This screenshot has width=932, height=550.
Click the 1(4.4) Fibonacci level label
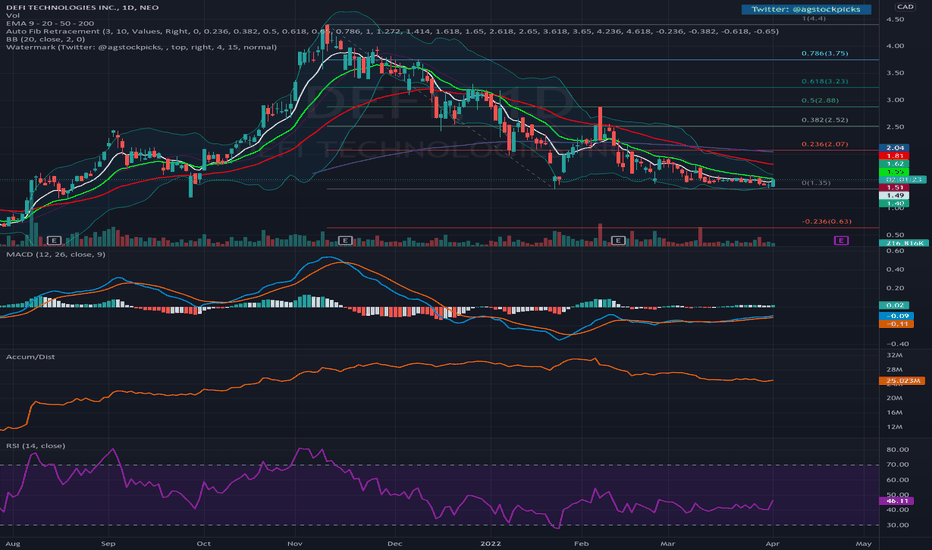[x=814, y=18]
